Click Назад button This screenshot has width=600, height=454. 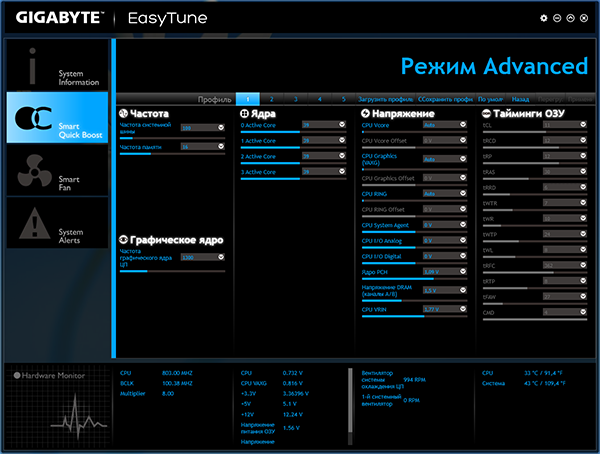pyautogui.click(x=520, y=99)
